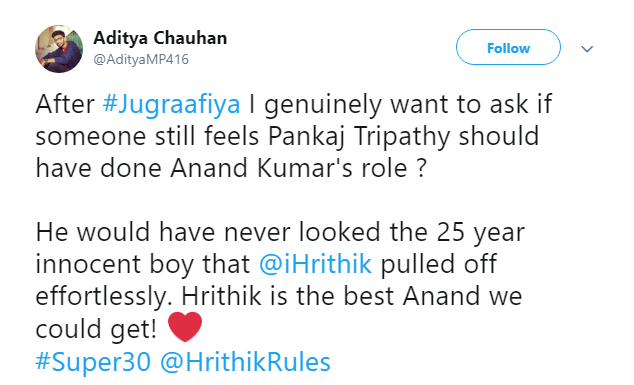
Task: Click the Aditya Chauhan display name
Action: [x=160, y=38]
